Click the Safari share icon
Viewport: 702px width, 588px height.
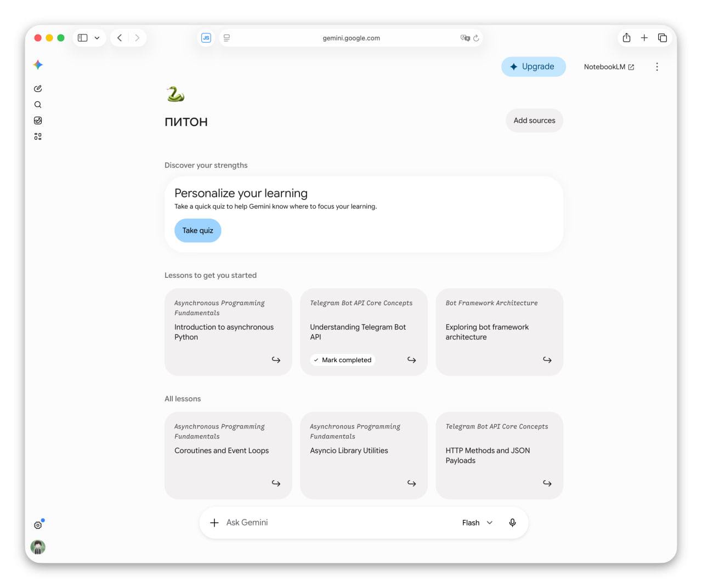626,38
